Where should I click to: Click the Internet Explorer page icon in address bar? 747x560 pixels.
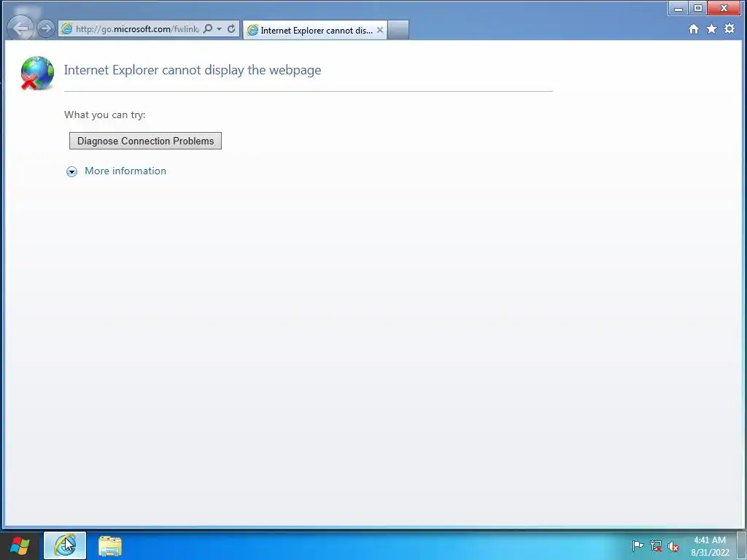(x=66, y=29)
